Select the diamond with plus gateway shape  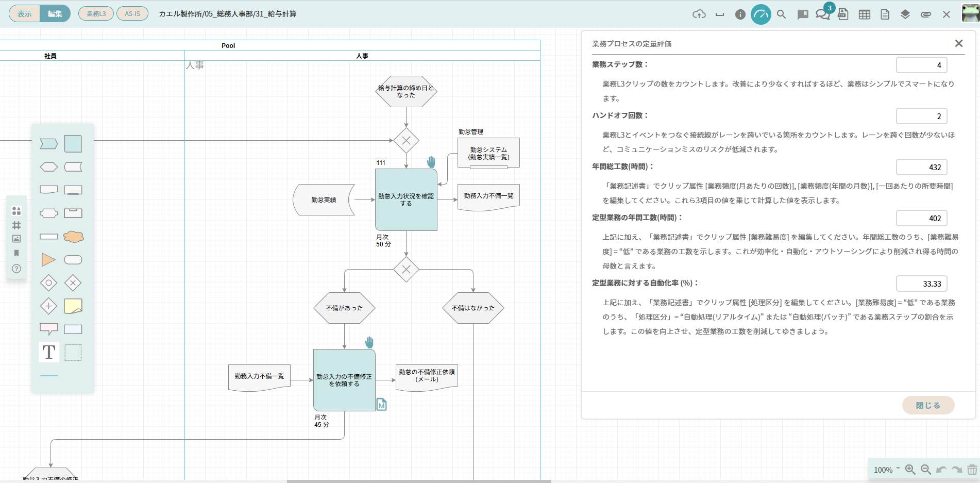49,306
